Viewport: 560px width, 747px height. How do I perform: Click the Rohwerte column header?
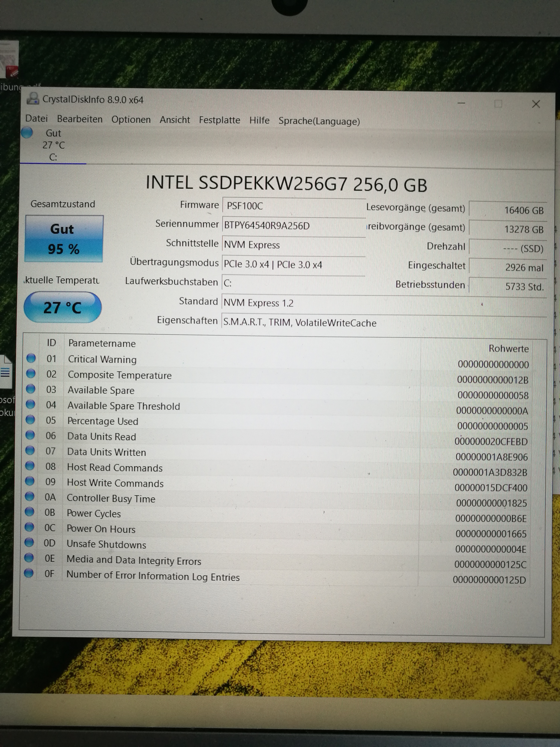[x=508, y=348]
